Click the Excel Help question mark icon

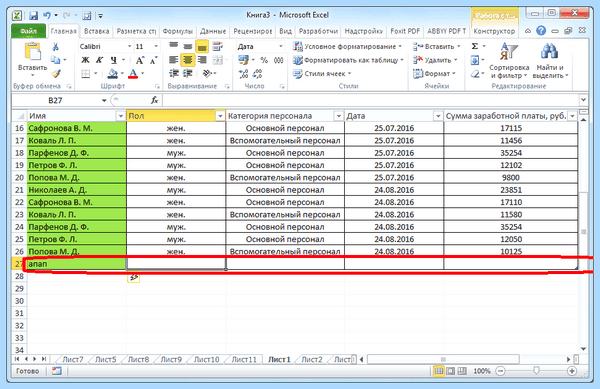(541, 31)
